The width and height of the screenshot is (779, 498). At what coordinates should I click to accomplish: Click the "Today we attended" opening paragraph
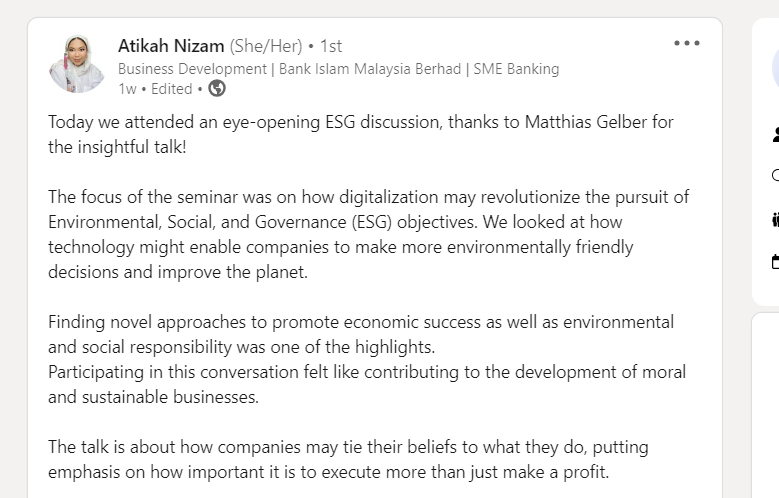tap(361, 134)
